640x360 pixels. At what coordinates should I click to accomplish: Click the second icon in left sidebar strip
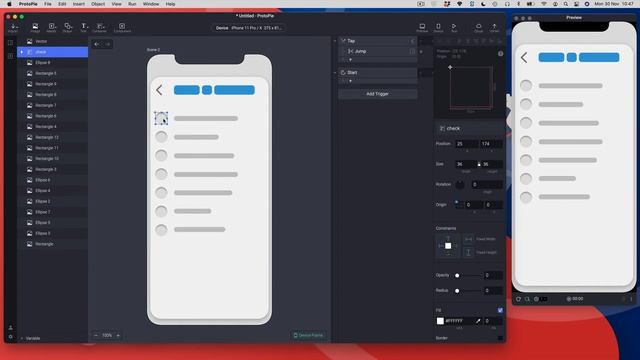click(10, 56)
